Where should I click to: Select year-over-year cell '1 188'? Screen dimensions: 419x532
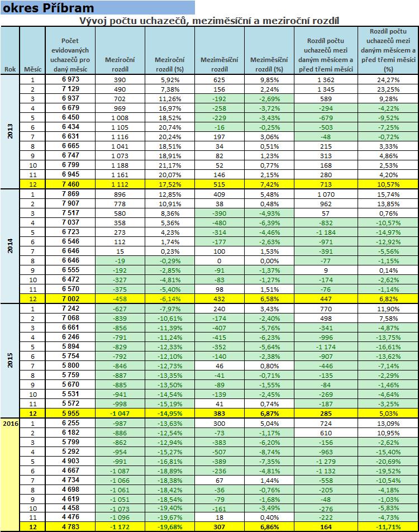coord(120,165)
